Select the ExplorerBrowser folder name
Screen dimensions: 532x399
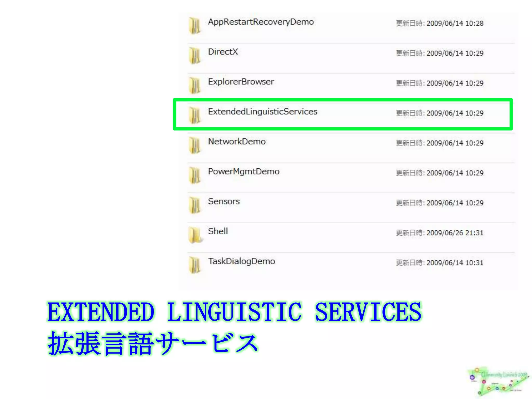point(241,82)
